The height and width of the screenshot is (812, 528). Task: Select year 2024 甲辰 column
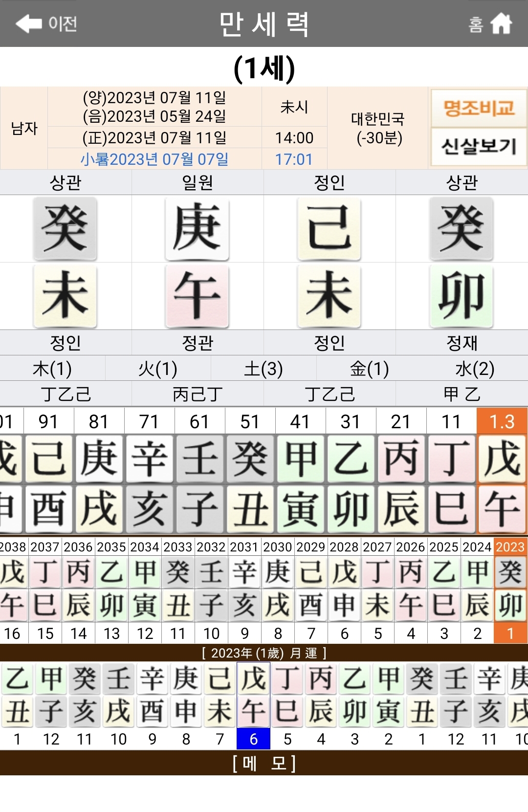477,591
